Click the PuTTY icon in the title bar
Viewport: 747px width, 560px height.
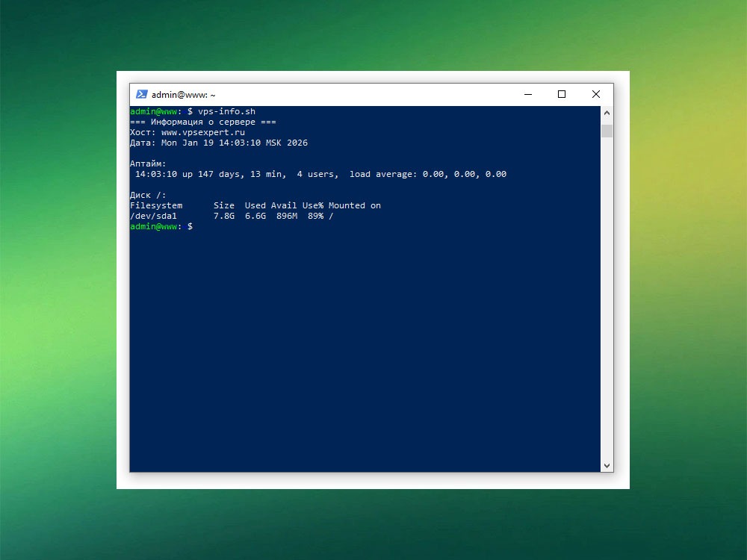[x=142, y=94]
